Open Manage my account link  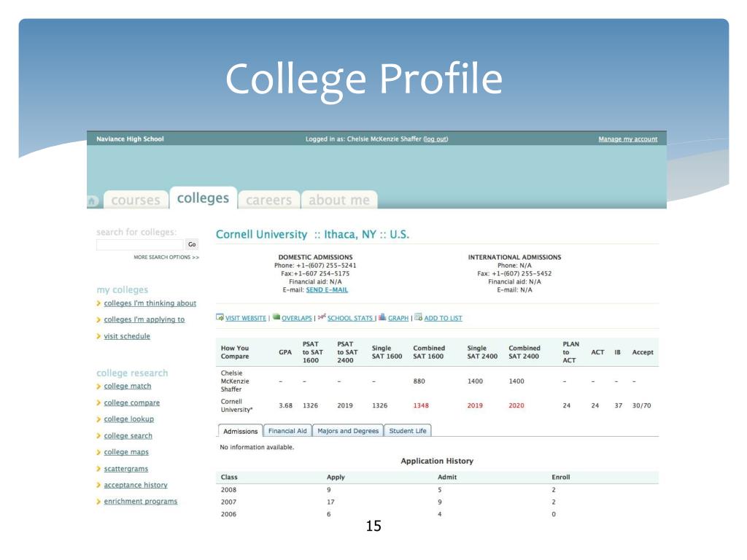click(x=628, y=139)
